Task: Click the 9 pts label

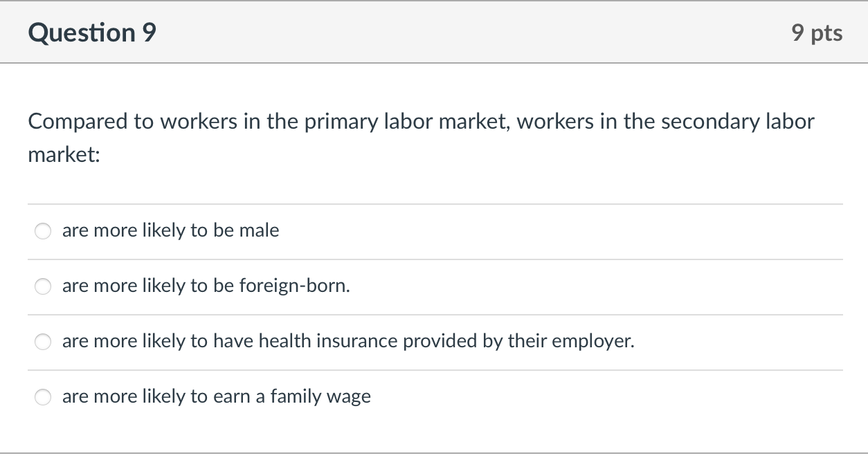Action: coord(818,32)
